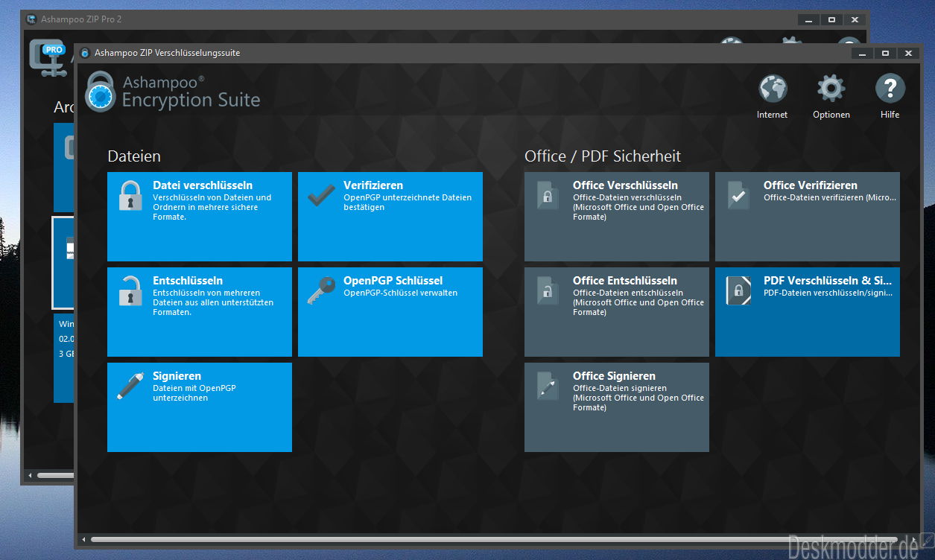Viewport: 935px width, 560px height.
Task: Click the pen icon on Signieren tile
Action: (x=130, y=386)
